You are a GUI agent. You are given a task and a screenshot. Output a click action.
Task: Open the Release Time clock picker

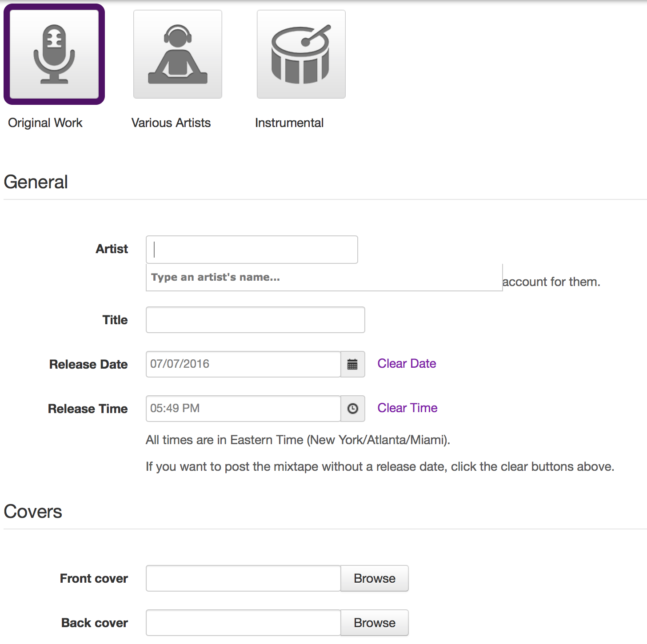(352, 409)
